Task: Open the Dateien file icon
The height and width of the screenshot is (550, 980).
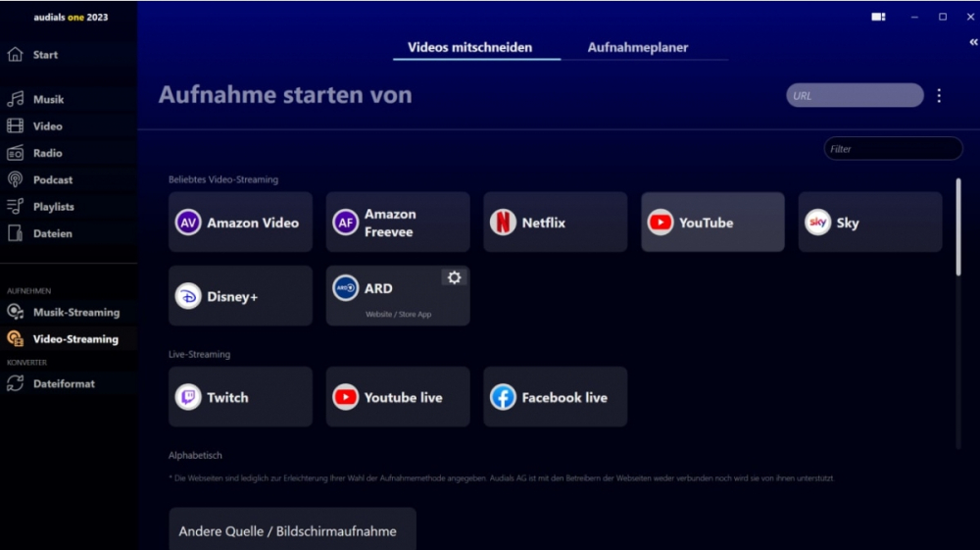Action: click(x=15, y=233)
